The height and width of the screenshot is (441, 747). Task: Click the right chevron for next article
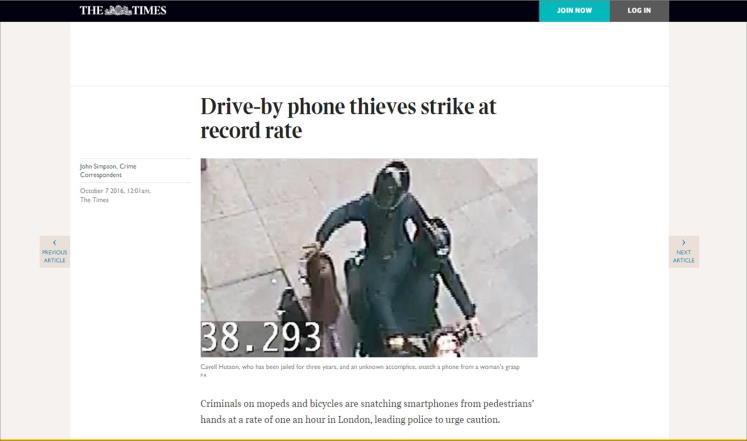(684, 243)
